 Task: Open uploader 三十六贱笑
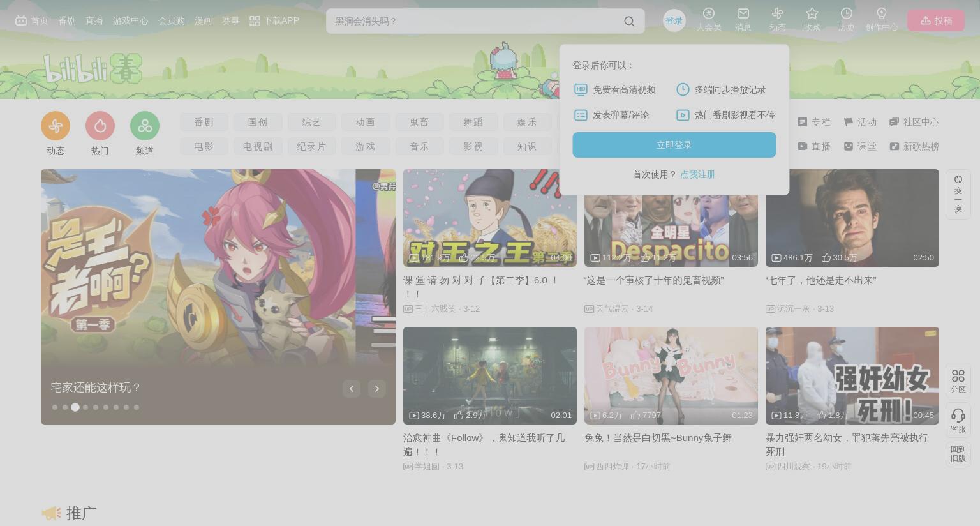tap(435, 308)
